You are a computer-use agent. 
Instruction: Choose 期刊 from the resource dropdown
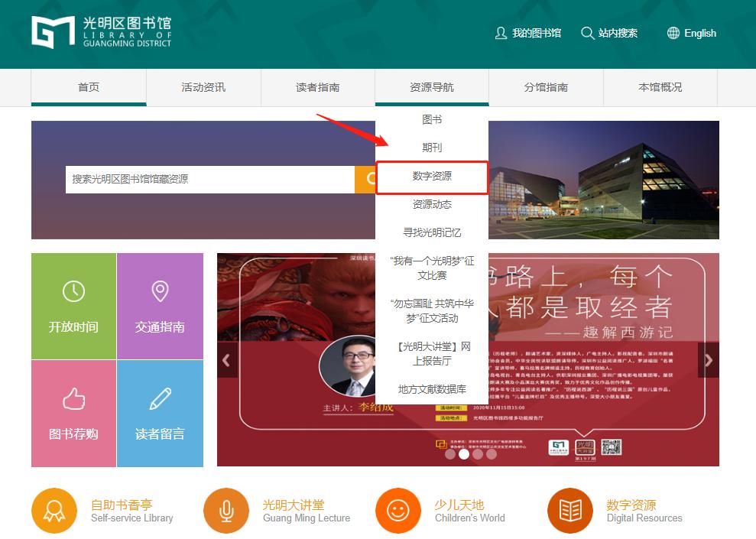[432, 148]
